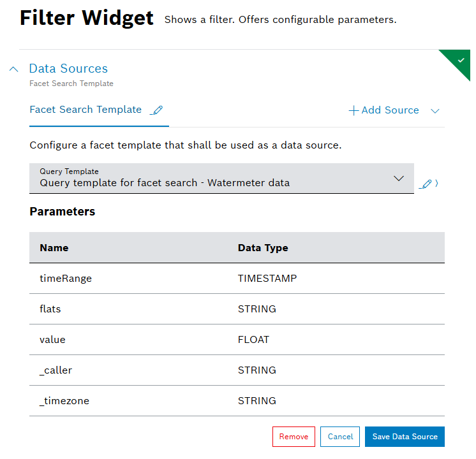Click Save Data Source
476x459 pixels.
point(405,437)
